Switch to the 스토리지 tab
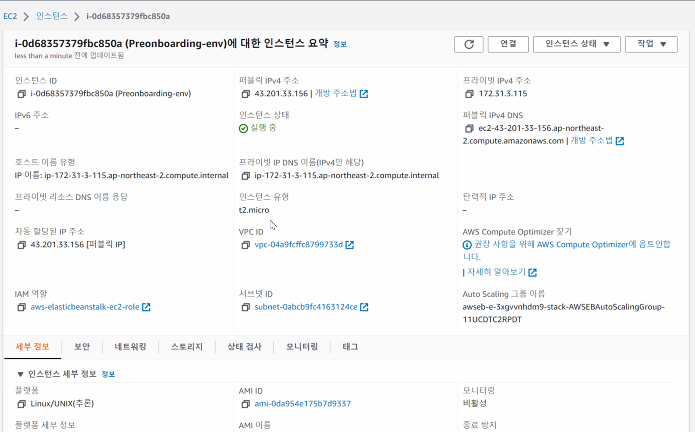The width and height of the screenshot is (695, 432). pyautogui.click(x=187, y=347)
